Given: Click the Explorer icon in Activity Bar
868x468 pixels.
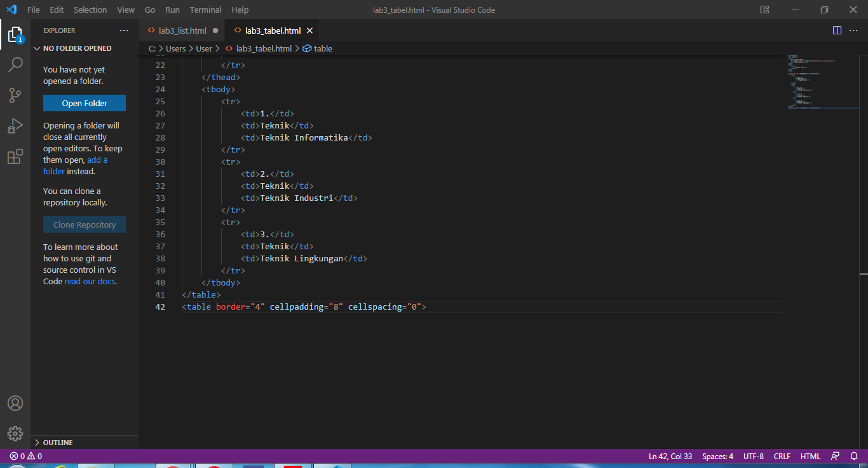Looking at the screenshot, I should pos(15,35).
